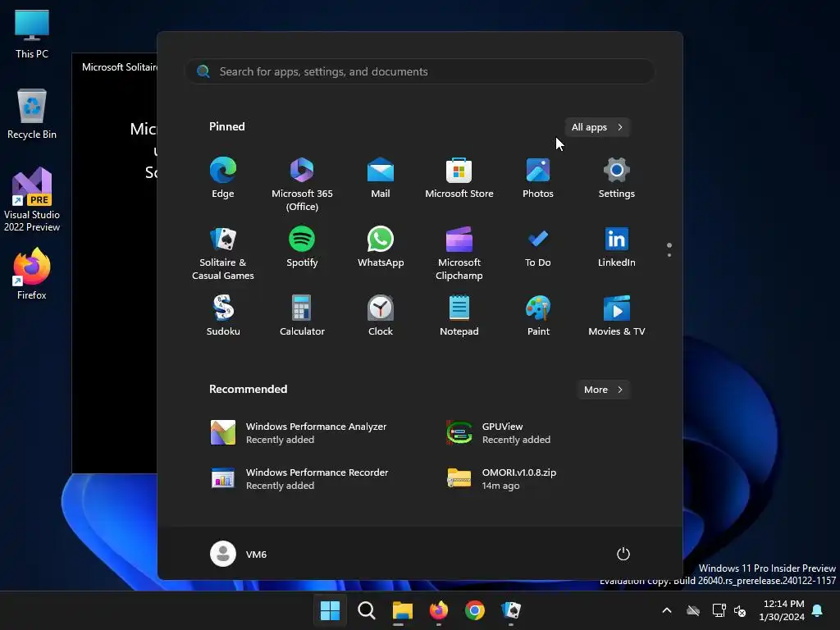840x630 pixels.
Task: Open the Edge pinned app
Action: tap(223, 178)
